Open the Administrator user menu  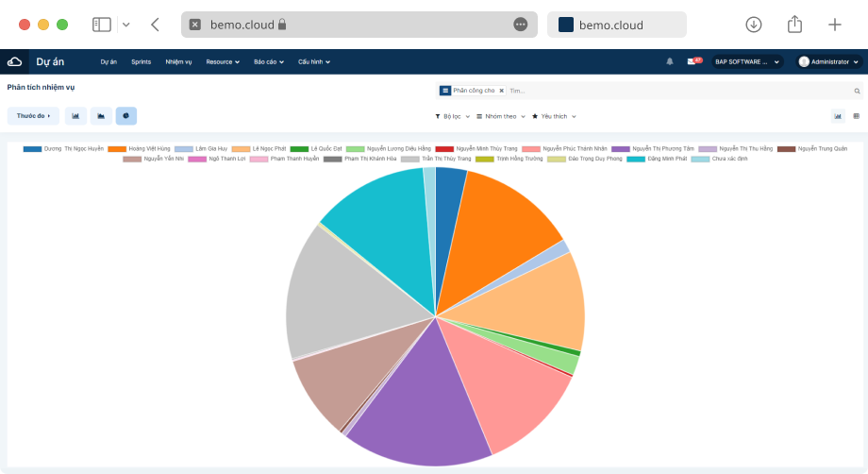828,61
